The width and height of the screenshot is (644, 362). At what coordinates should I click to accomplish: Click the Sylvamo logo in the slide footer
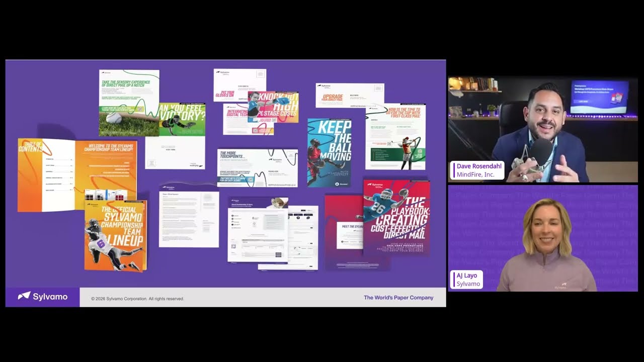coord(43,297)
